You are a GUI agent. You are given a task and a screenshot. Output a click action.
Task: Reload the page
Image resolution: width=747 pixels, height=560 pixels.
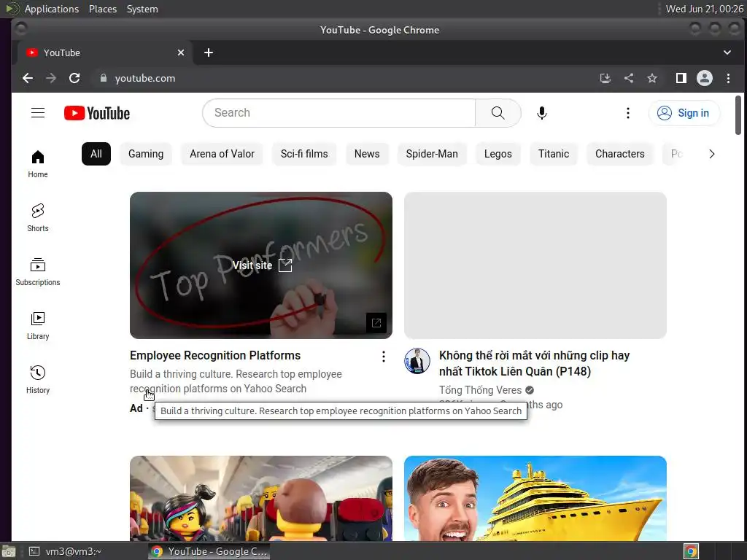[x=74, y=78]
